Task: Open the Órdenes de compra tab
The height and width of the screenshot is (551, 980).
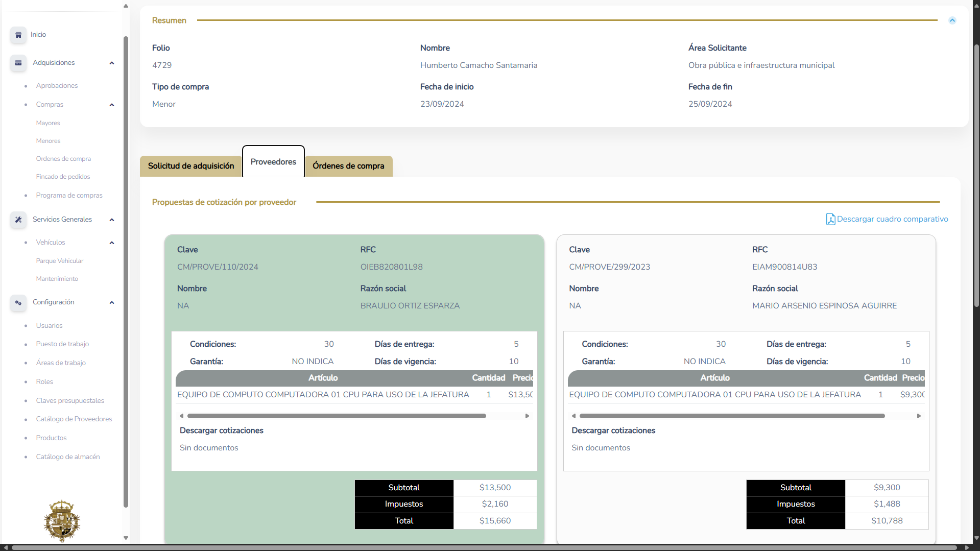Action: (x=348, y=166)
